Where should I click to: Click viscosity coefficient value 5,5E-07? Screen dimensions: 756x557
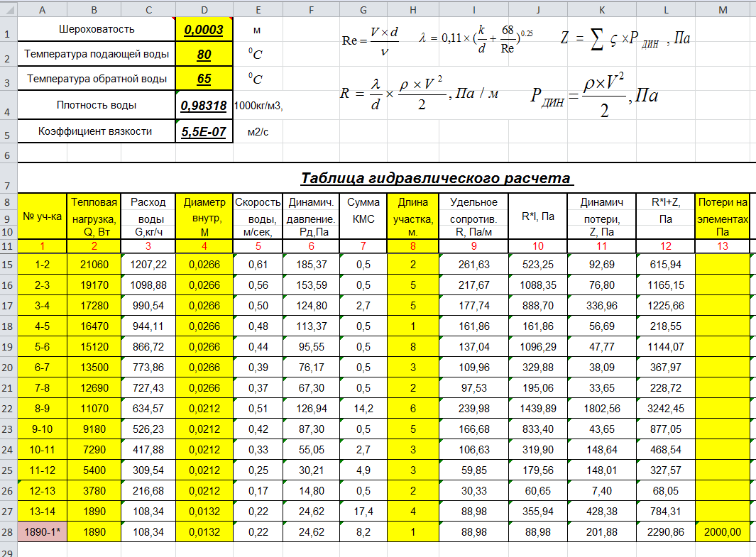(x=204, y=131)
